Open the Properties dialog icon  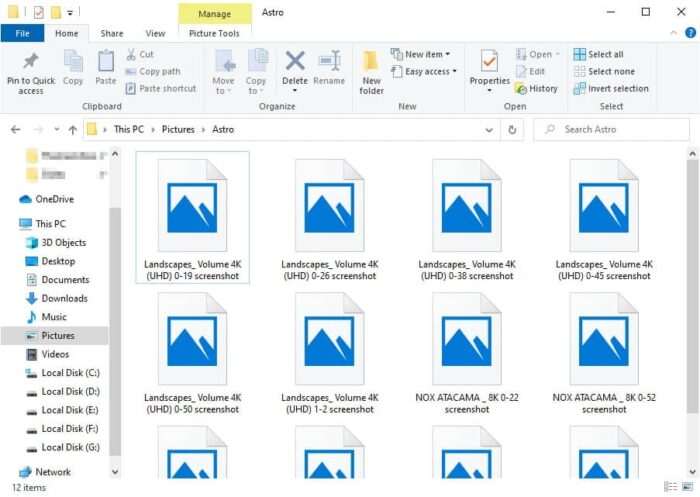[489, 62]
